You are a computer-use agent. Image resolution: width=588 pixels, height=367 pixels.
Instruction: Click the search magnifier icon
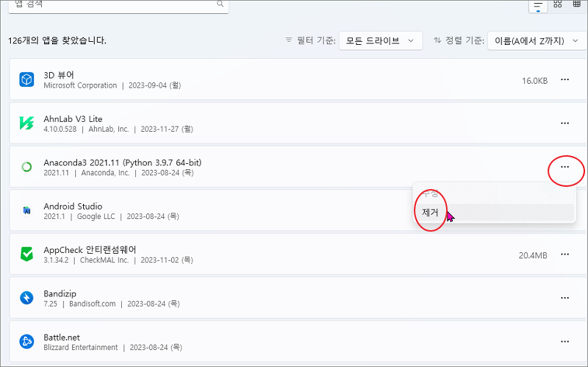pyautogui.click(x=220, y=4)
